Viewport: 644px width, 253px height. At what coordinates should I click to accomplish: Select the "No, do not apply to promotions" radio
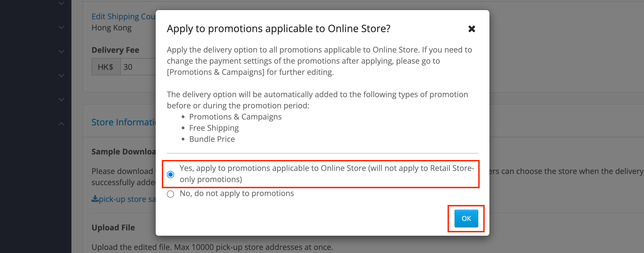tap(170, 194)
